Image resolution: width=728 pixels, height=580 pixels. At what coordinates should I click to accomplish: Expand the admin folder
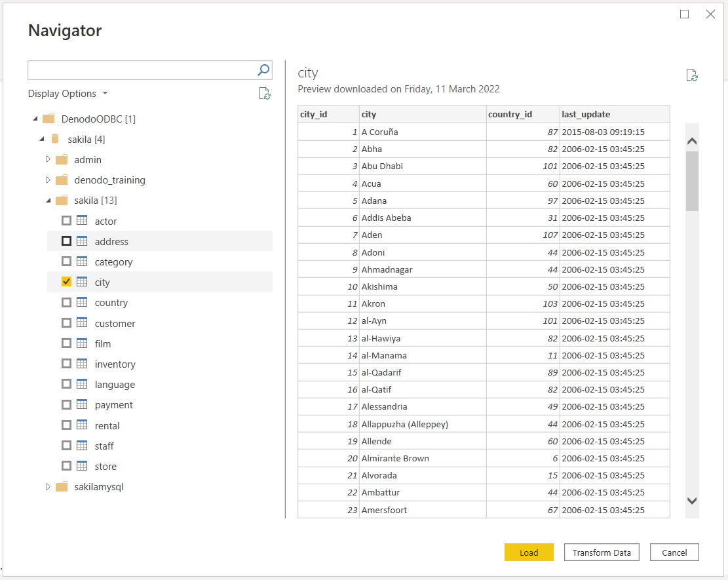point(47,159)
